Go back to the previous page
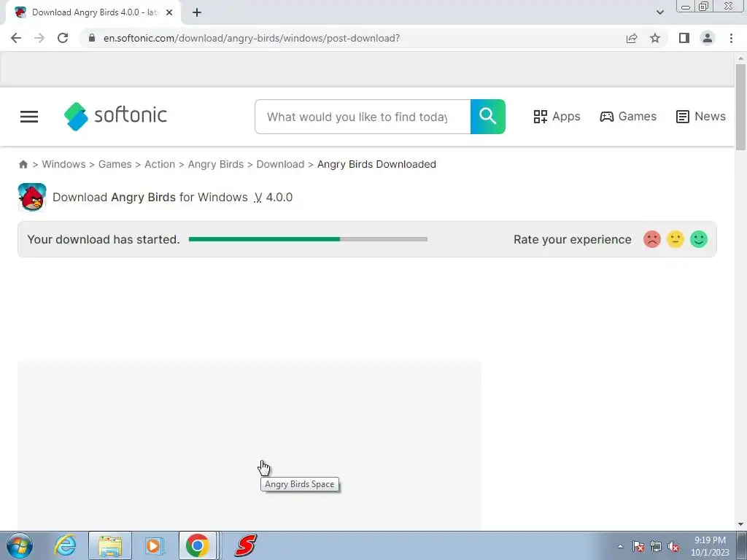This screenshot has height=560, width=747. (x=16, y=38)
